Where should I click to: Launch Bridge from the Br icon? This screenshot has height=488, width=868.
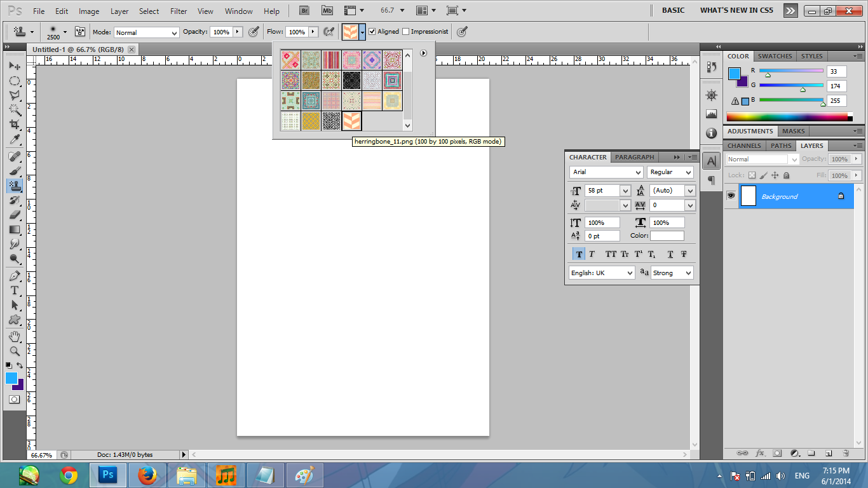pyautogui.click(x=305, y=11)
